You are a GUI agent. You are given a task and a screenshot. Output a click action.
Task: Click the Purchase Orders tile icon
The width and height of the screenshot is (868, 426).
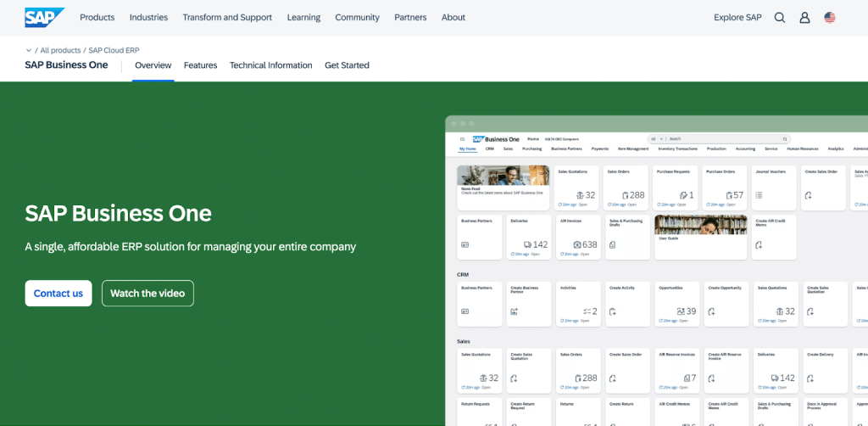coord(729,195)
